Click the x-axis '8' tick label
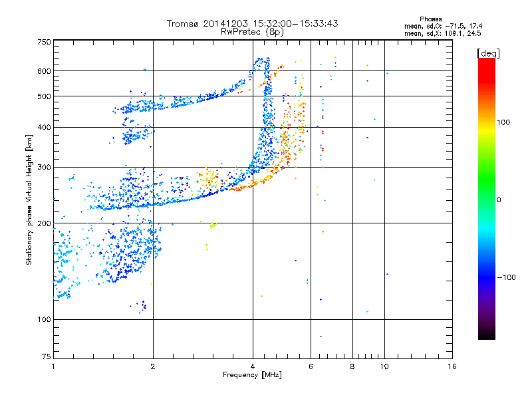The width and height of the screenshot is (532, 399). (x=352, y=366)
